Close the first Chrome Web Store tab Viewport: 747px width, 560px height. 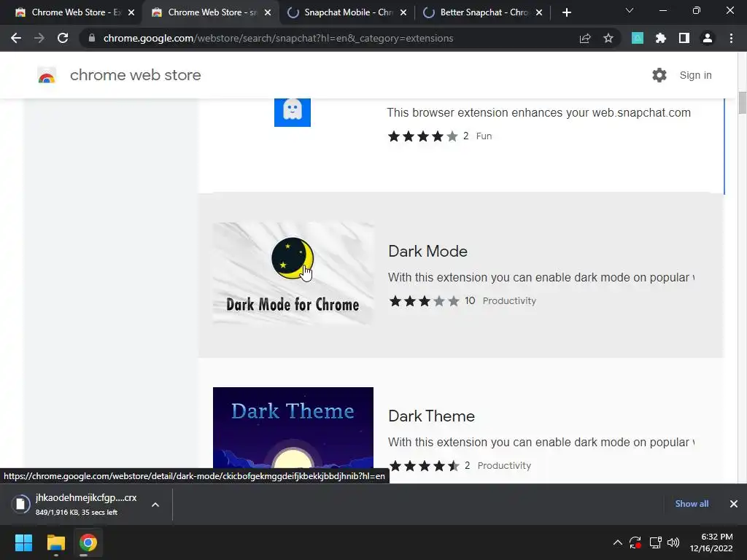(131, 12)
